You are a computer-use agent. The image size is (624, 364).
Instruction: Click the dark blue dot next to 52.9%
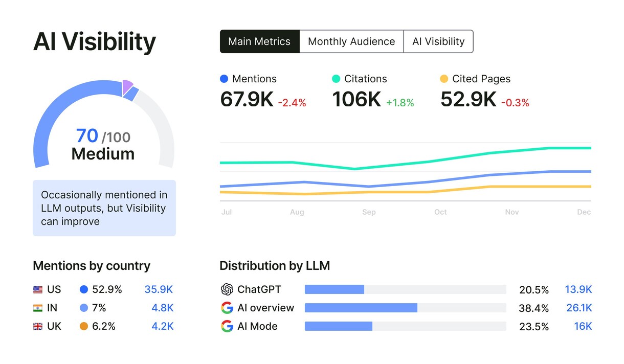[84, 289]
